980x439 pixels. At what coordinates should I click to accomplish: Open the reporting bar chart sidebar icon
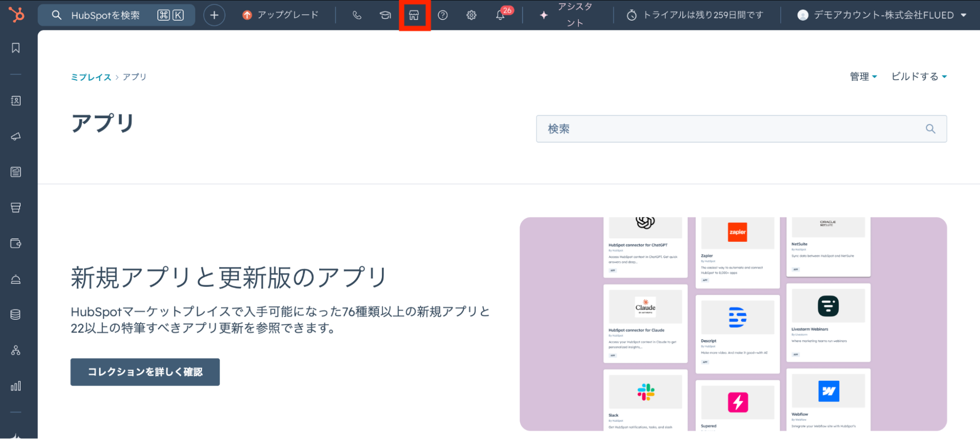point(16,386)
